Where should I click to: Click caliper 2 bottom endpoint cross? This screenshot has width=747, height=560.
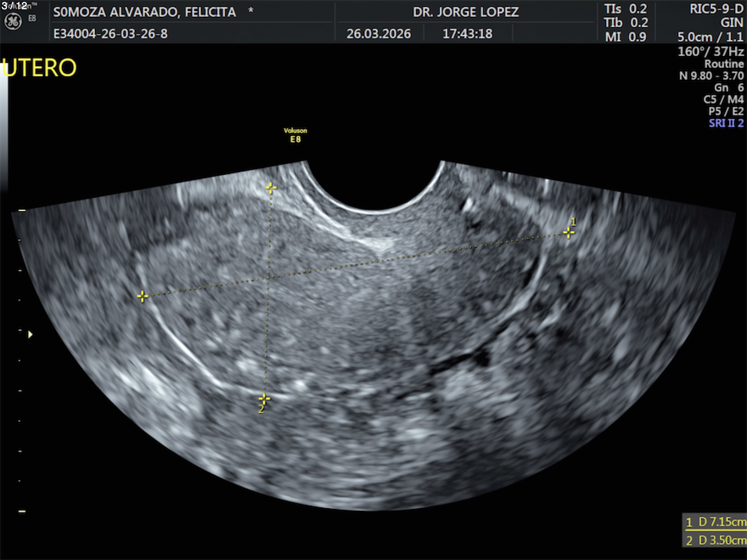pyautogui.click(x=264, y=399)
